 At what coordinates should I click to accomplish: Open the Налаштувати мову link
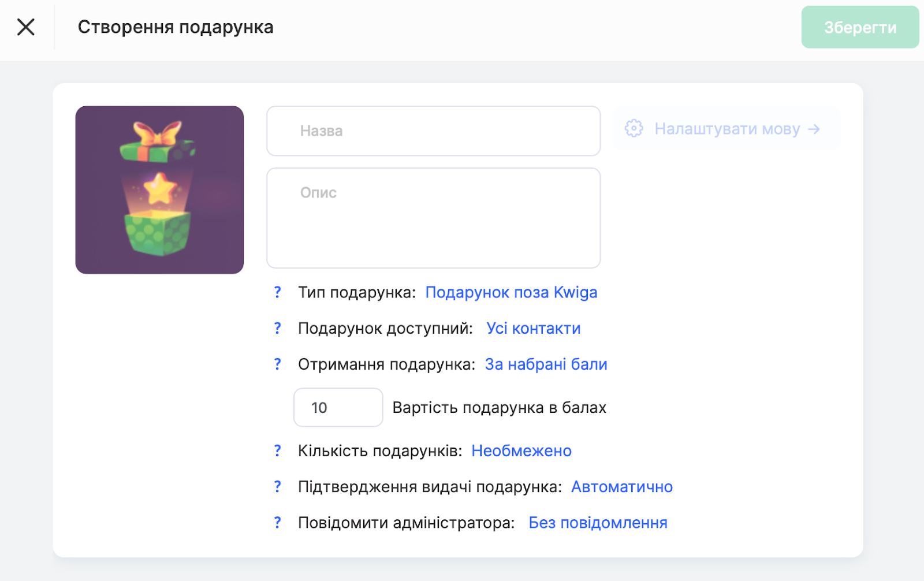(x=726, y=129)
